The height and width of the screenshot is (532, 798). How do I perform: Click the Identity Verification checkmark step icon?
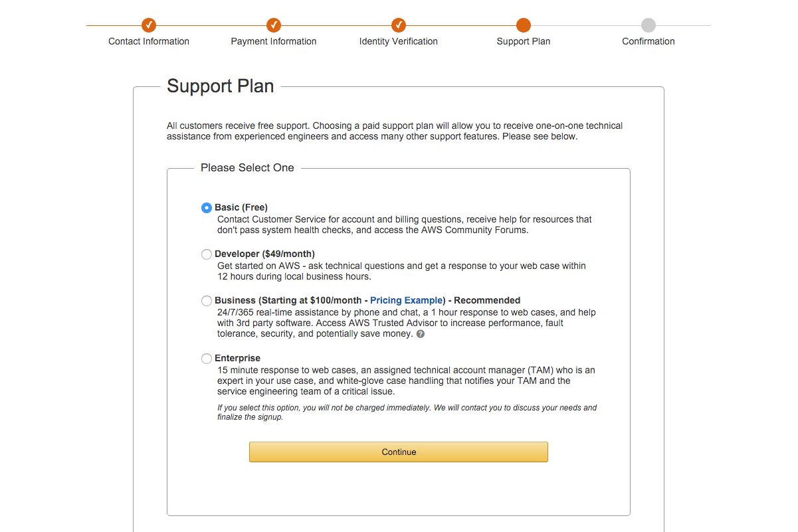click(x=399, y=25)
